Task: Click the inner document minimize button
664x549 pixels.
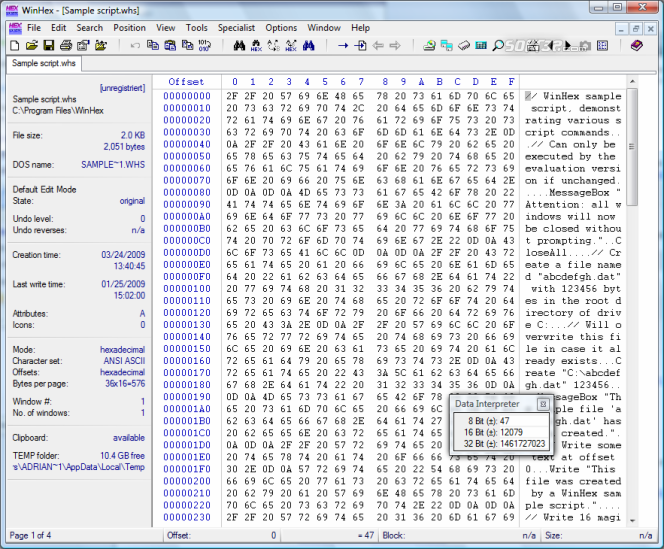Action: (x=621, y=29)
